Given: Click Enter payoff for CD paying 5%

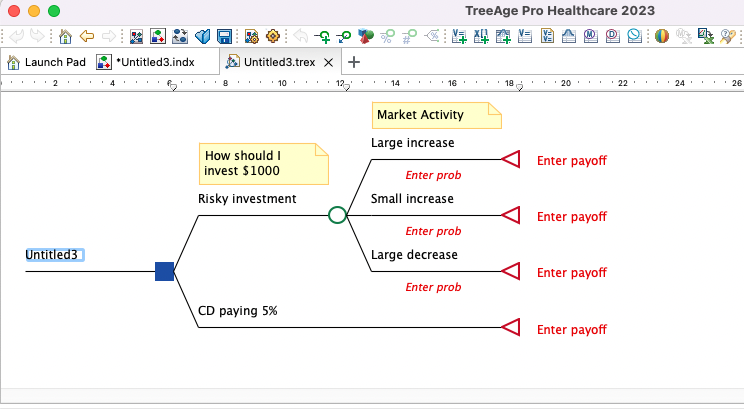Looking at the screenshot, I should tap(572, 329).
